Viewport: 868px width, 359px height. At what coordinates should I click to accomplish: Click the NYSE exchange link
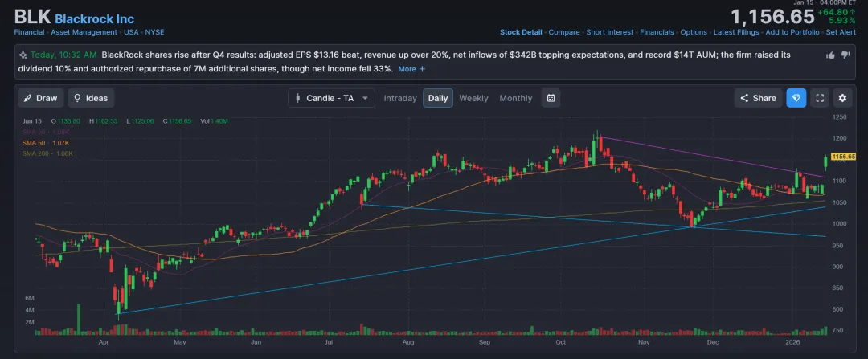(x=154, y=32)
